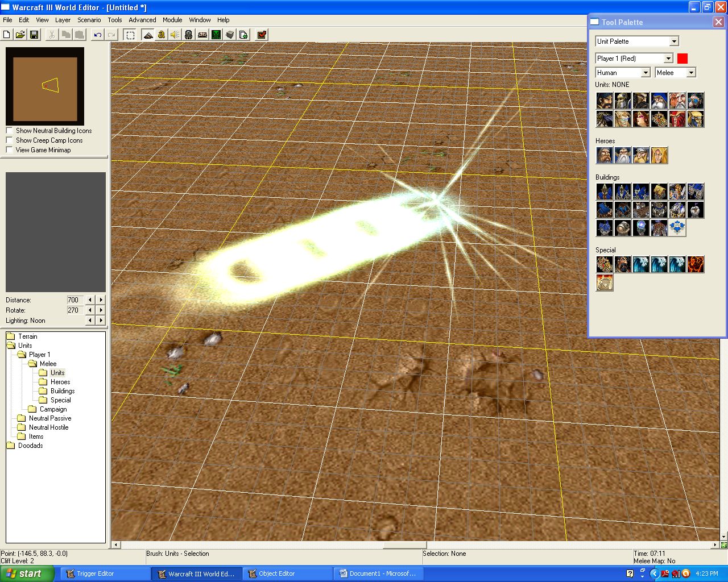This screenshot has height=582, width=728.
Task: Open the Module menu
Action: click(172, 20)
